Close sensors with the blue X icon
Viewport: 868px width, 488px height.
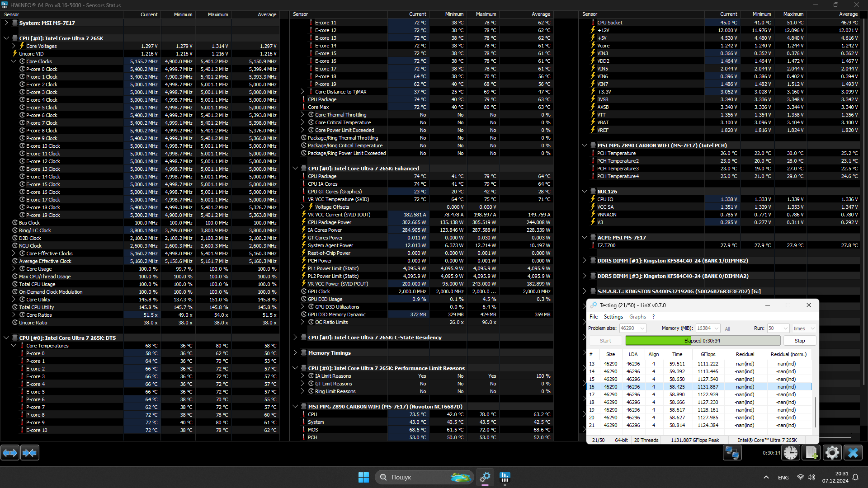coord(853,452)
